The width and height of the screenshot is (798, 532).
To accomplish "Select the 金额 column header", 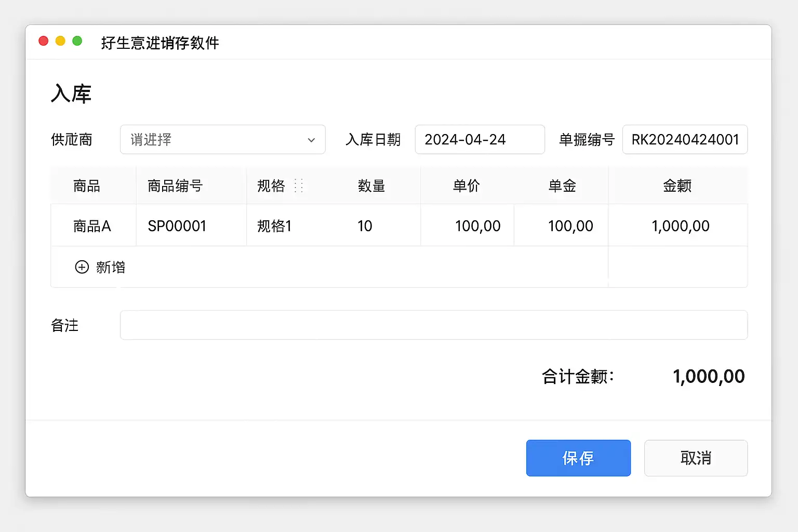I will [677, 185].
